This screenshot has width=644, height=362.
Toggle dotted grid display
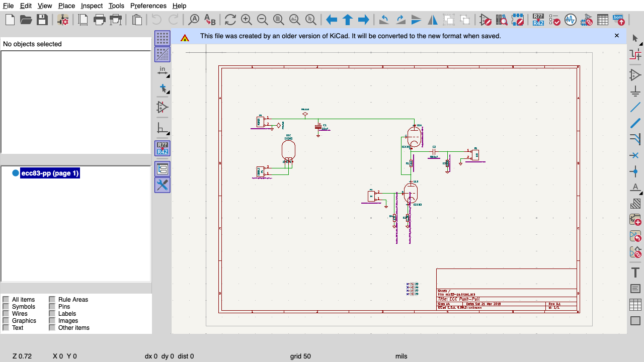tap(162, 38)
